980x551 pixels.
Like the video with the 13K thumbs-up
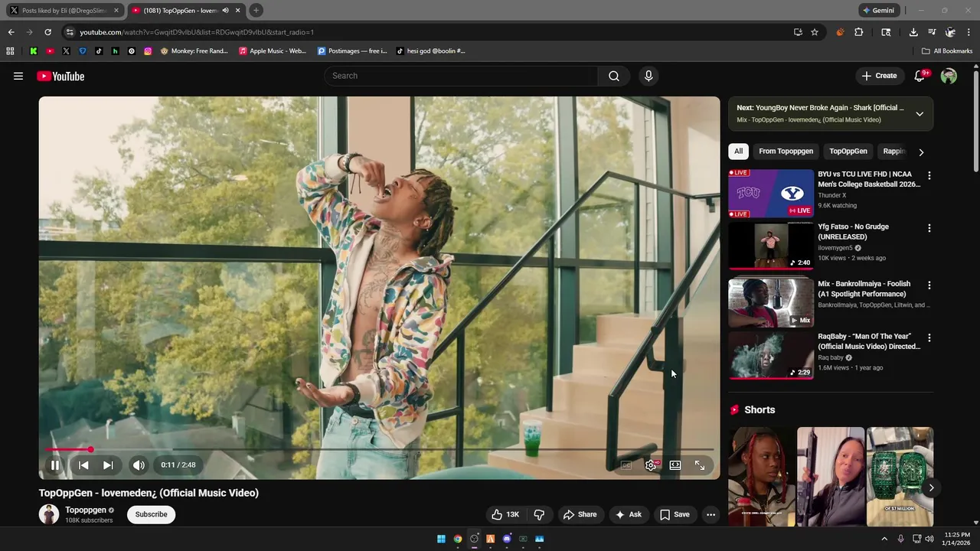[x=505, y=514]
